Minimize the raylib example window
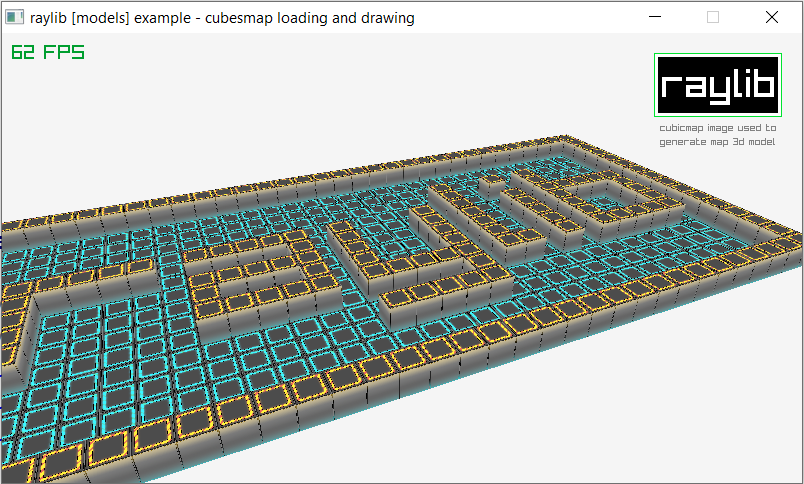The height and width of the screenshot is (484, 804). click(x=655, y=17)
